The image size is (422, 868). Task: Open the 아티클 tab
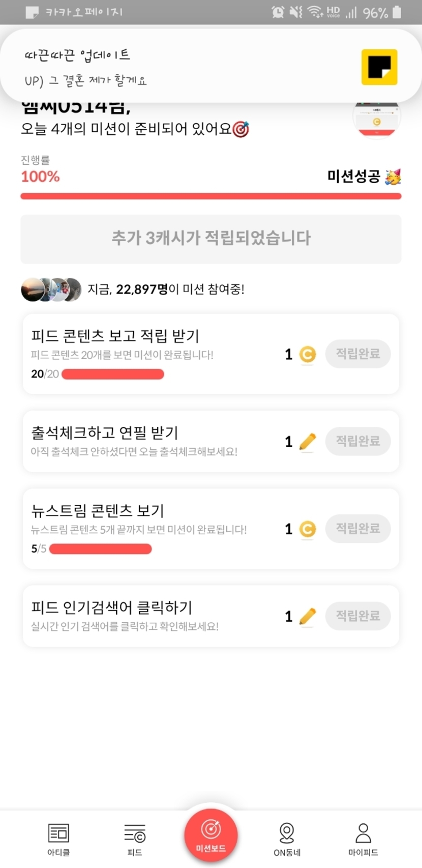tap(58, 839)
